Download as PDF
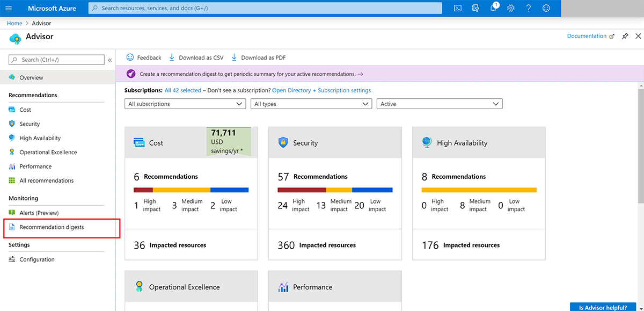644x311 pixels. tap(259, 57)
